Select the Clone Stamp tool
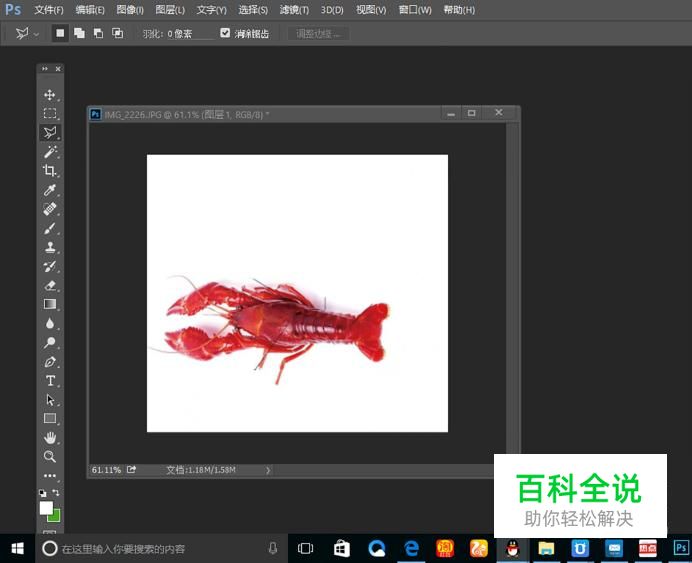 click(50, 247)
